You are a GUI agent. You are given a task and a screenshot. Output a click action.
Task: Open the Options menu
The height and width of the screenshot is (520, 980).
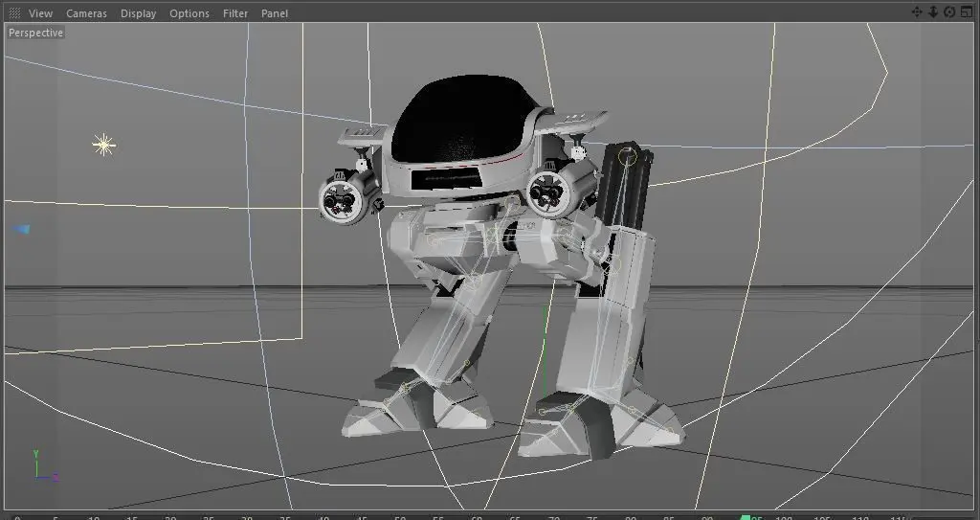tap(189, 13)
